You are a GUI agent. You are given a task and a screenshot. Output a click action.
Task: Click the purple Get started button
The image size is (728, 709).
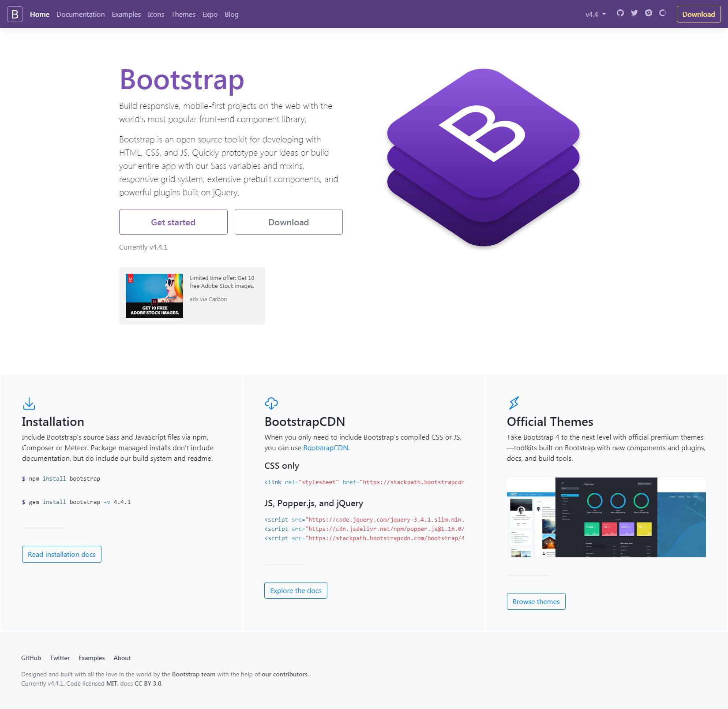point(173,222)
